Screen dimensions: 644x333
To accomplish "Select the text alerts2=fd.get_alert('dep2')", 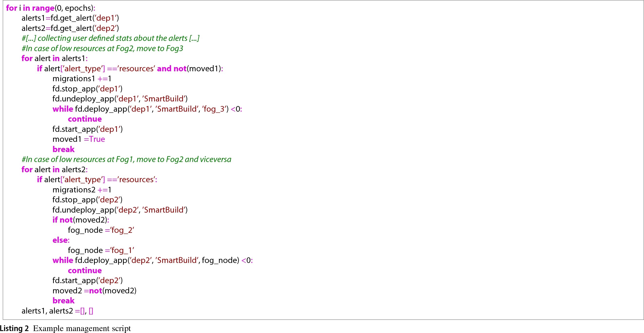I will 70,28.
